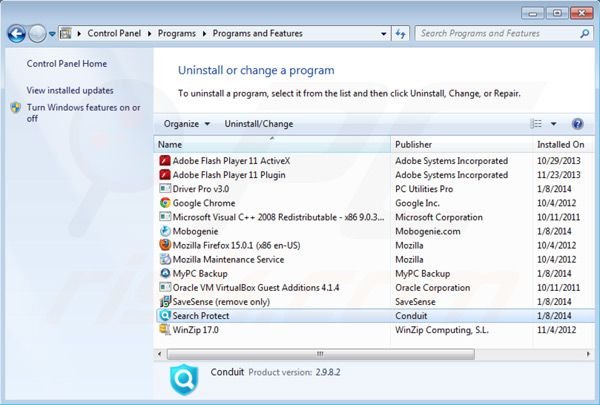Select SaveSense icon

[x=165, y=301]
